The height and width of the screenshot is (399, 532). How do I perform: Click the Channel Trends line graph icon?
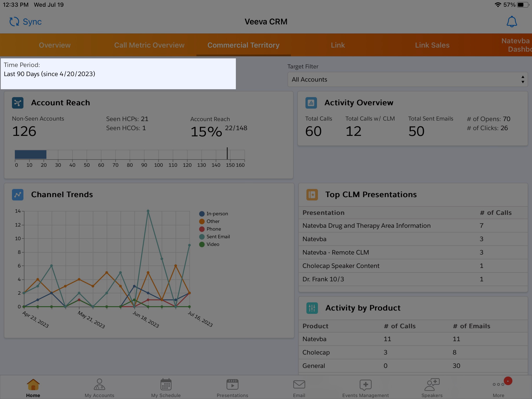click(x=17, y=194)
